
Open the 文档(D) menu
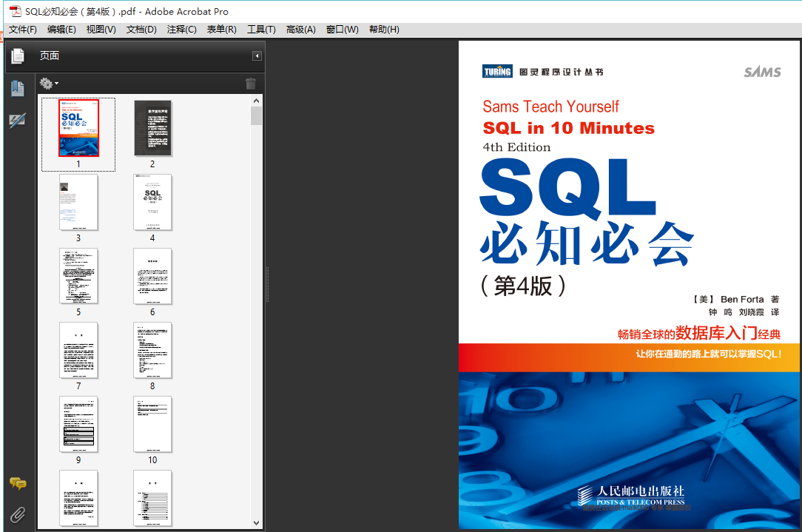click(x=141, y=30)
